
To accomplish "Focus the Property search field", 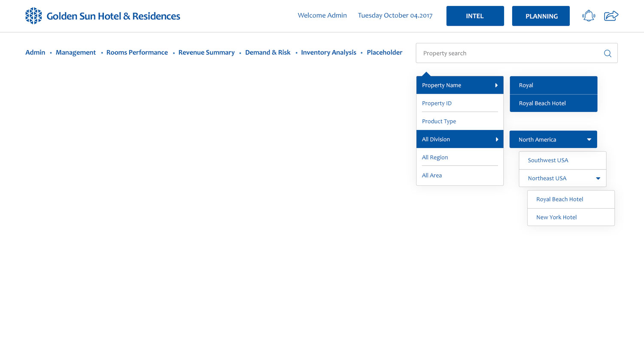I will click(x=516, y=53).
